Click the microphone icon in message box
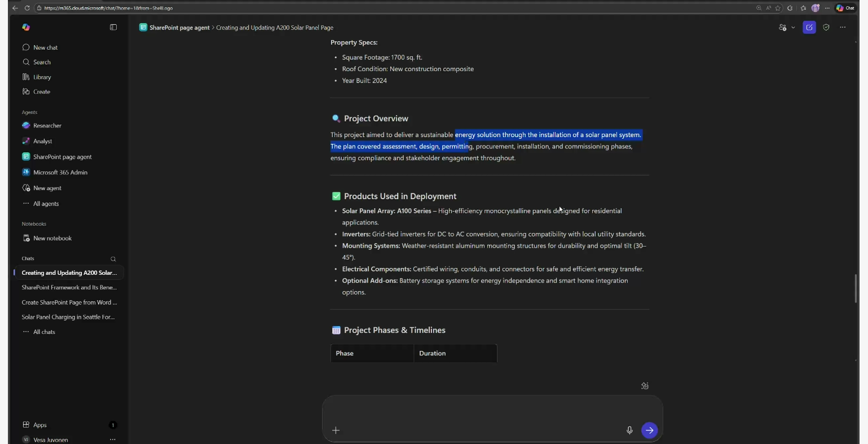Image resolution: width=868 pixels, height=444 pixels. coord(629,430)
